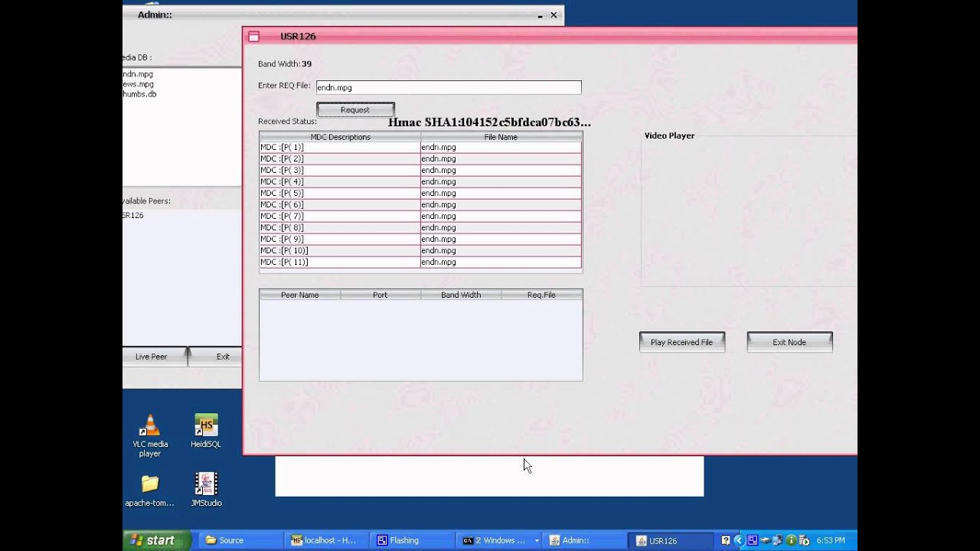Switch to Source folder in taskbar
The width and height of the screenshot is (980, 551).
point(239,540)
